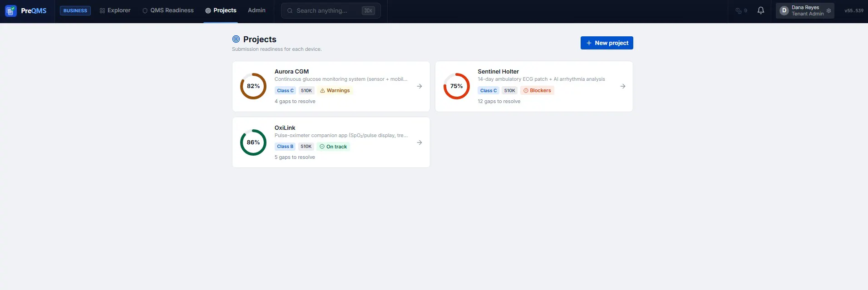The height and width of the screenshot is (290, 868).
Task: Click the search magnifier icon
Action: click(290, 10)
